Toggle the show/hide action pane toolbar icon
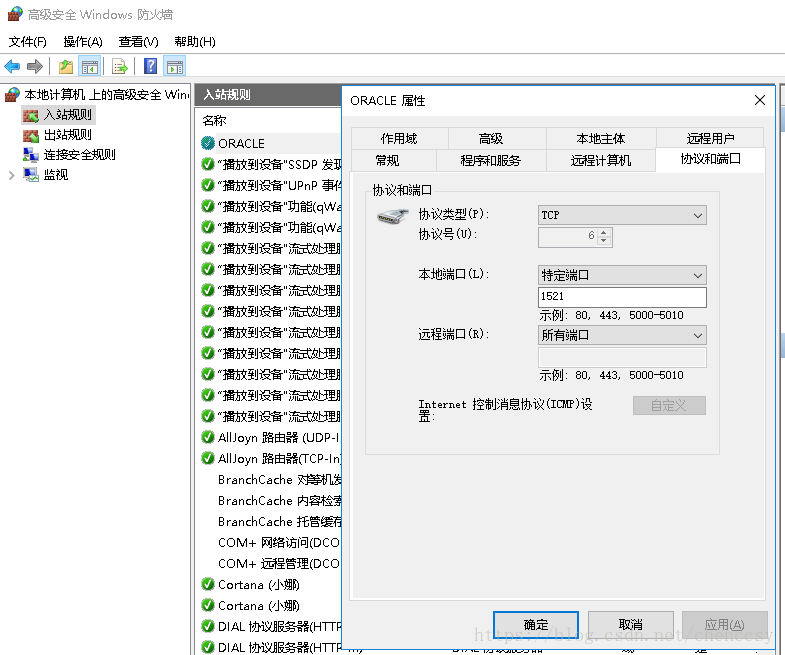Image resolution: width=785 pixels, height=655 pixels. [175, 67]
